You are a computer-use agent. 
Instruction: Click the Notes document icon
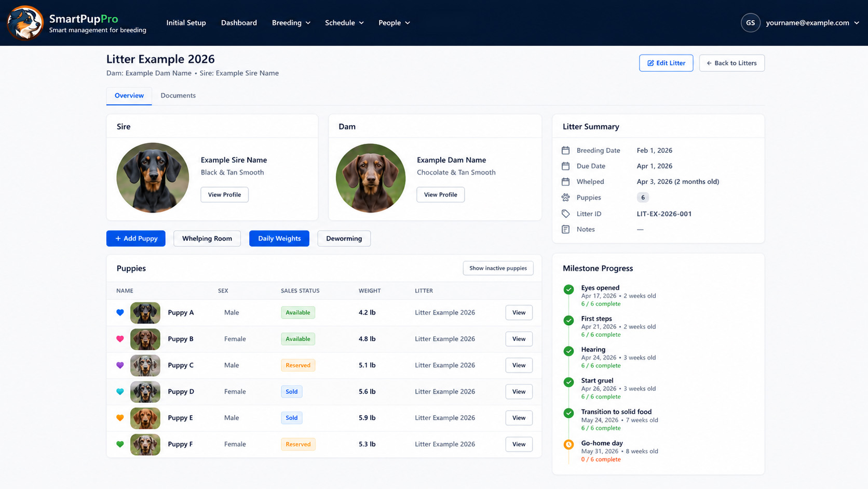[x=565, y=229]
